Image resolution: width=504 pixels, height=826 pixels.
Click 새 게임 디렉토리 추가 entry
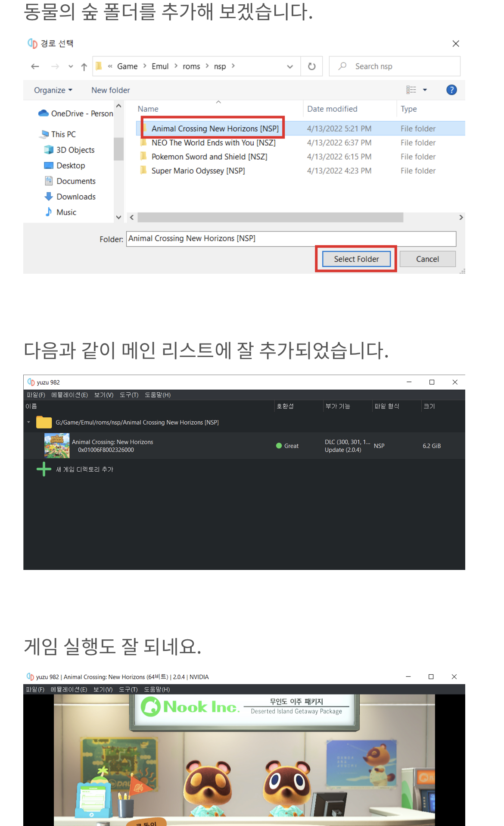pos(84,469)
